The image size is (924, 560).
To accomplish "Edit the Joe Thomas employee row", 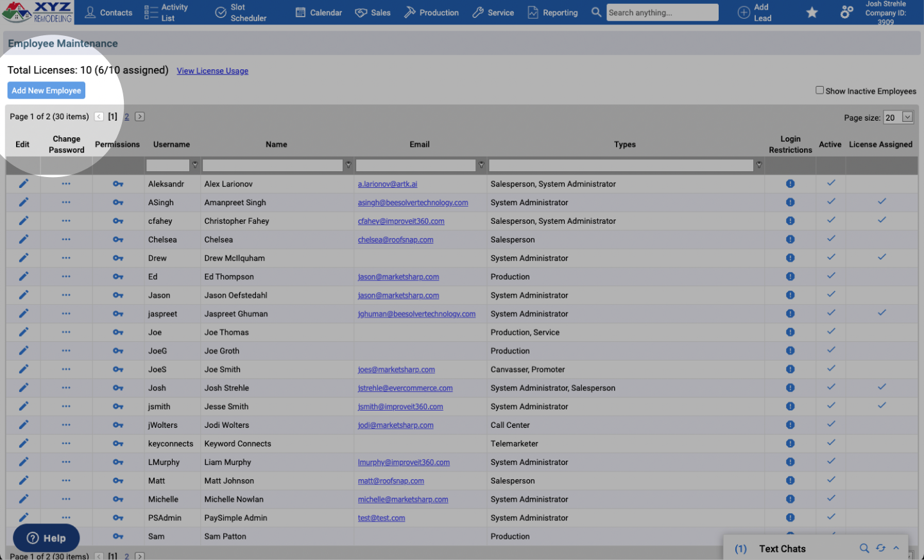I will [23, 332].
